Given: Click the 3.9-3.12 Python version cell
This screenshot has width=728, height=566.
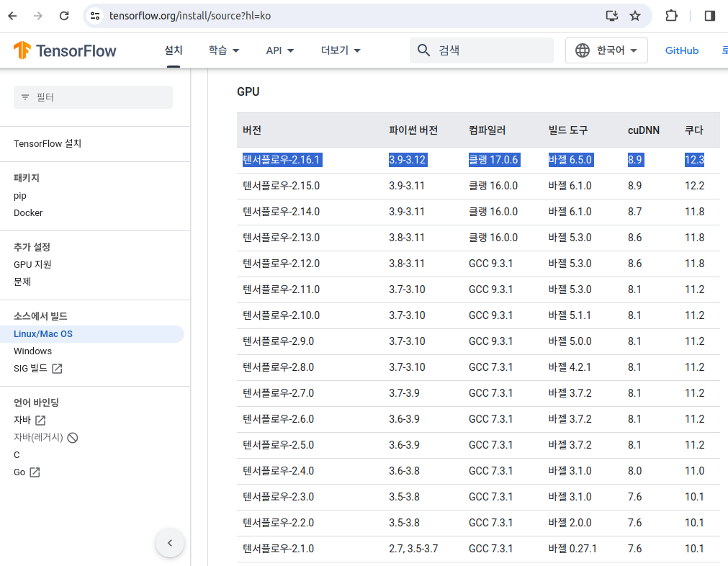Looking at the screenshot, I should pos(407,160).
